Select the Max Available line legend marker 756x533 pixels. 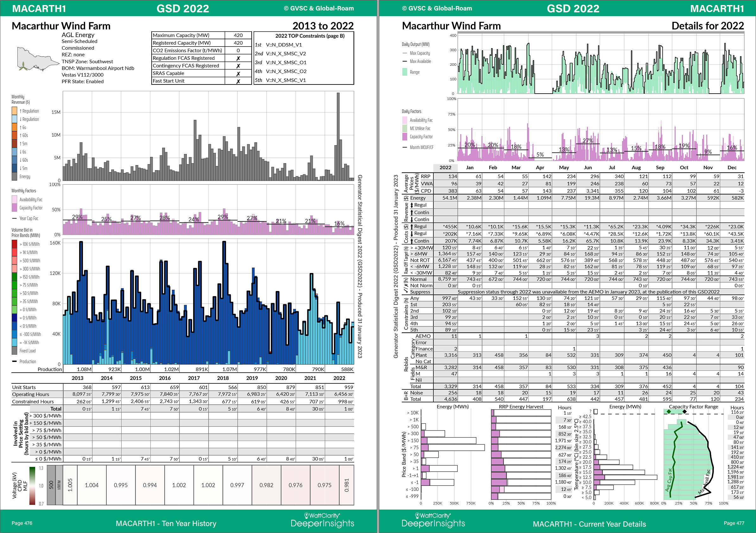405,61
